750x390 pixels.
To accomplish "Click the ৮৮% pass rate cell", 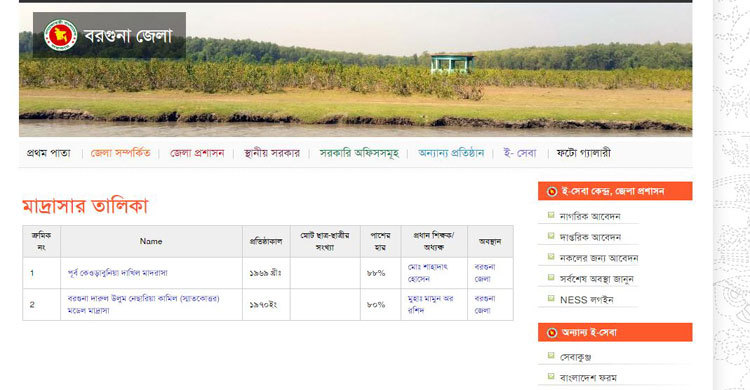I will 381,273.
